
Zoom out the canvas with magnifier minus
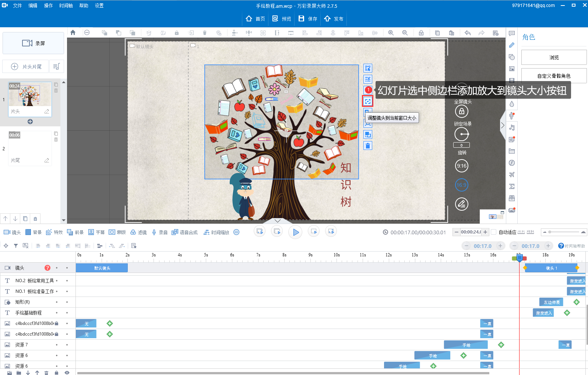(x=405, y=33)
